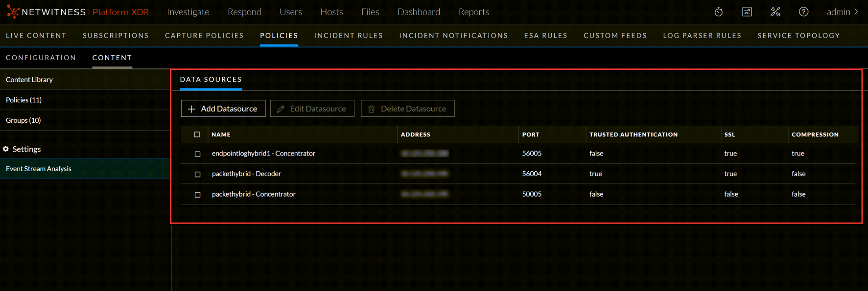The image size is (868, 291).
Task: Sort by the Trusted Authentication column header
Action: click(633, 134)
